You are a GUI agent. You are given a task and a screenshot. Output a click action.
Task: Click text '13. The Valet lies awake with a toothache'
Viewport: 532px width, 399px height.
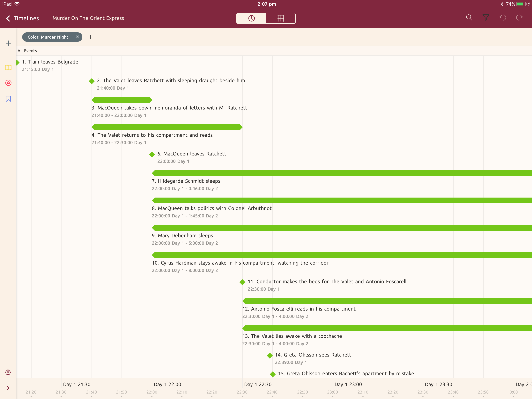292,336
